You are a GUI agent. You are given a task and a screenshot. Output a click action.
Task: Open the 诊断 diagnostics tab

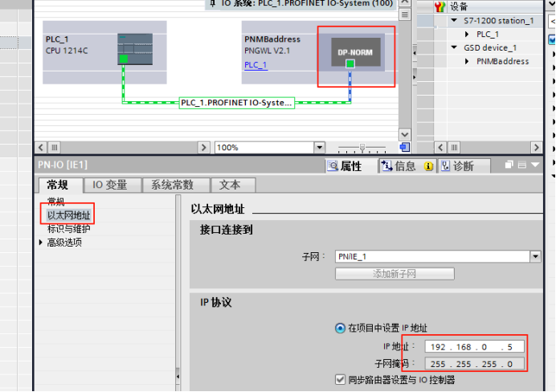pyautogui.click(x=464, y=165)
